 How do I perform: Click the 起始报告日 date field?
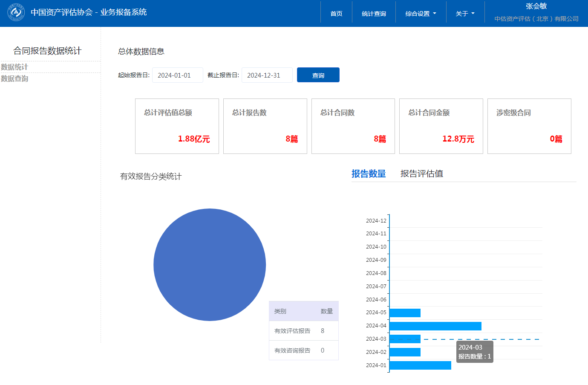pyautogui.click(x=177, y=75)
